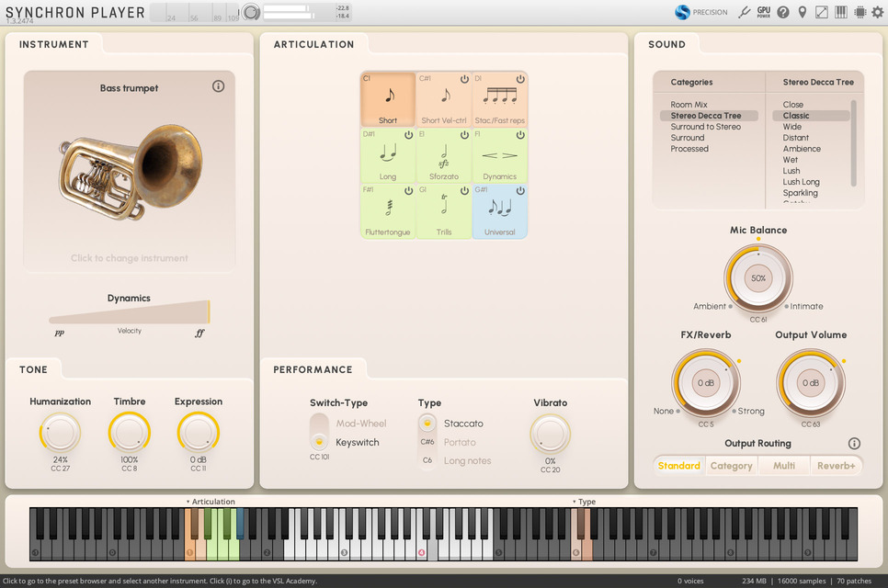Click the Output Routing info icon
Viewport: 888px width, 588px height.
click(x=854, y=443)
